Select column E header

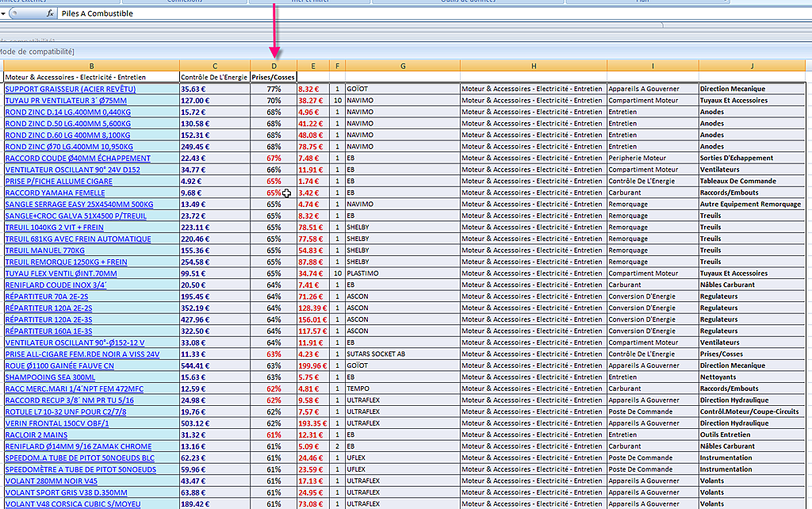[313, 66]
